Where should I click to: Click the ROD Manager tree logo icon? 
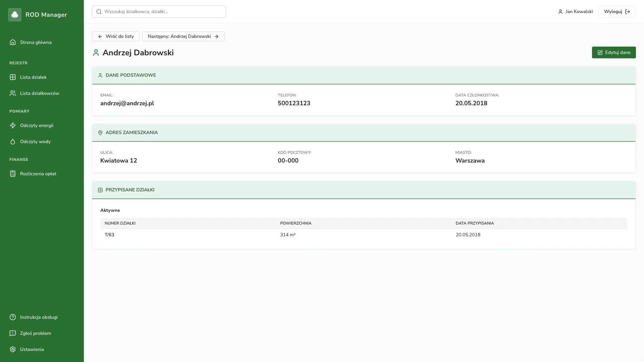[15, 15]
